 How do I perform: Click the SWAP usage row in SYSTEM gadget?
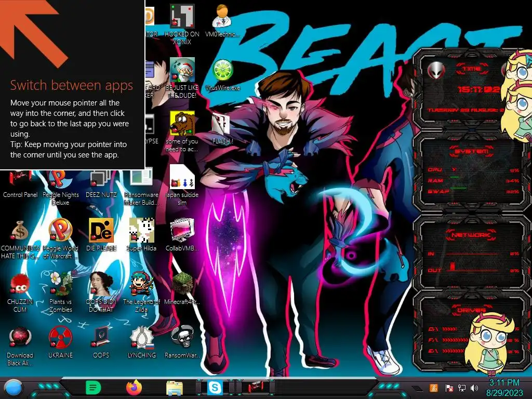click(473, 191)
